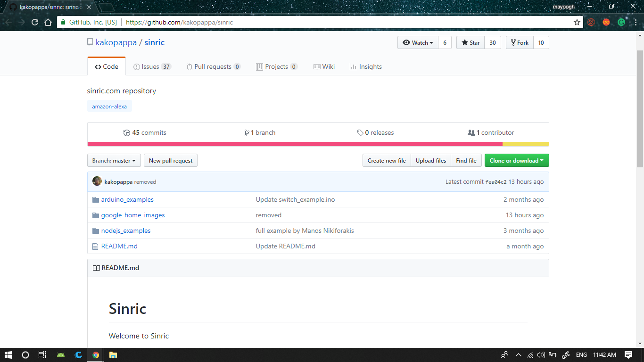Launch Android Studio from the taskbar

pos(61,355)
